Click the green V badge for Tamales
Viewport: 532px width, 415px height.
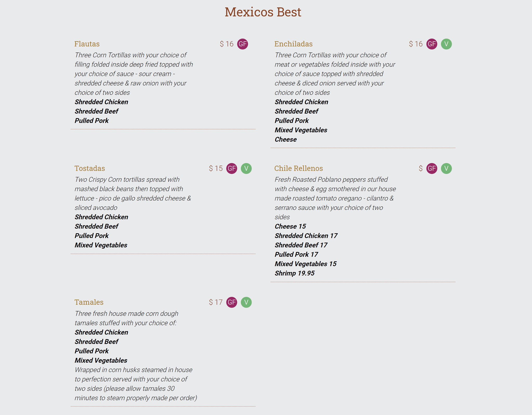(246, 302)
